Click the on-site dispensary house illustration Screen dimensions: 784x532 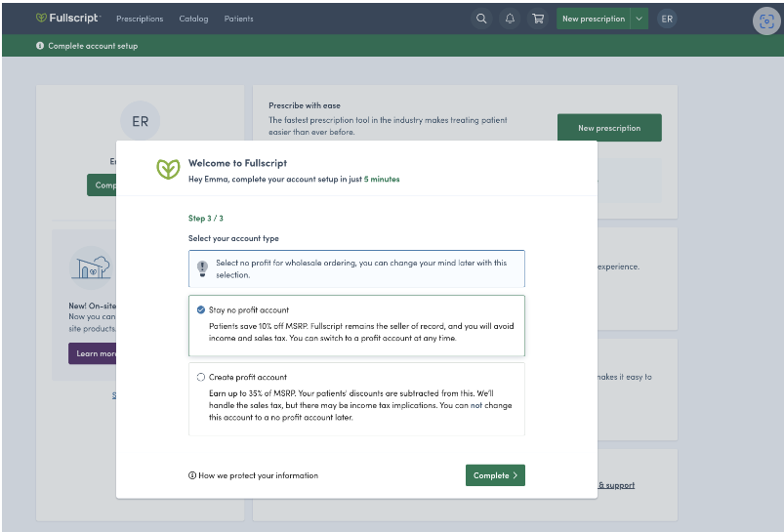pyautogui.click(x=91, y=267)
